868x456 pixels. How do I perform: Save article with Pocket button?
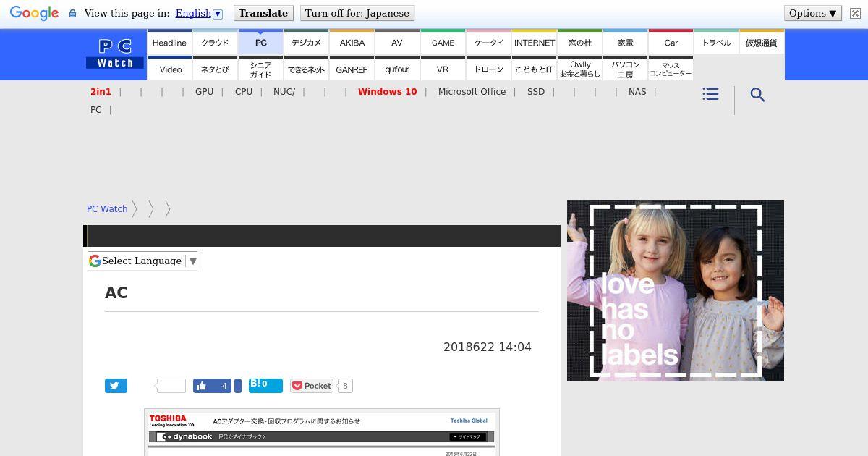point(312,386)
